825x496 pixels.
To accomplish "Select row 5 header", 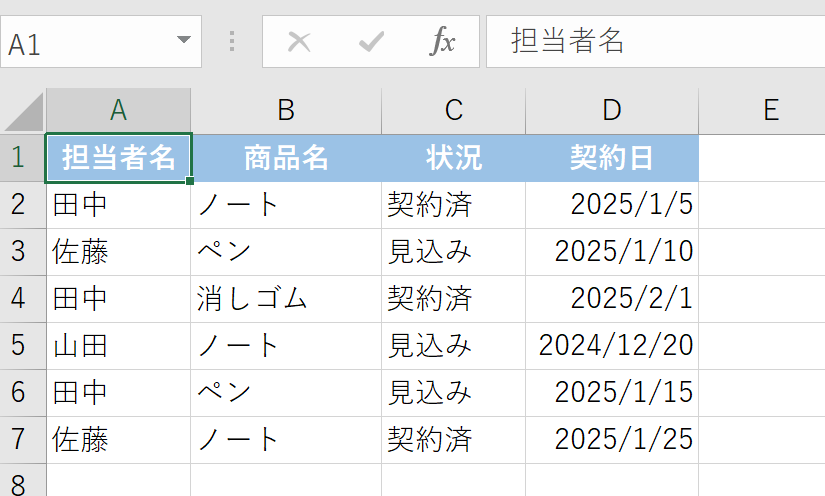I will (x=23, y=346).
